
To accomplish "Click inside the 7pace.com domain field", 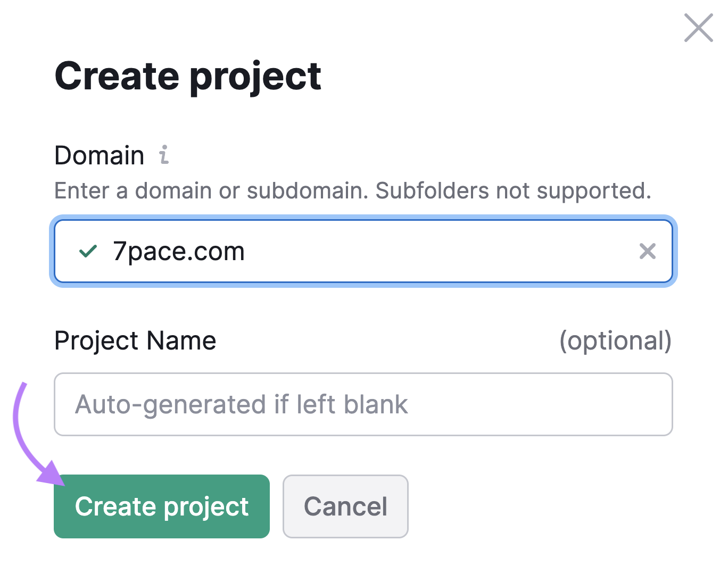I will (319, 251).
